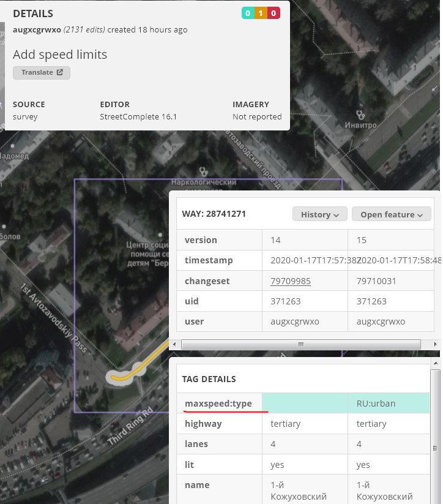Click the red badge showing 0
The width and height of the screenshot is (443, 504).
pos(274,13)
